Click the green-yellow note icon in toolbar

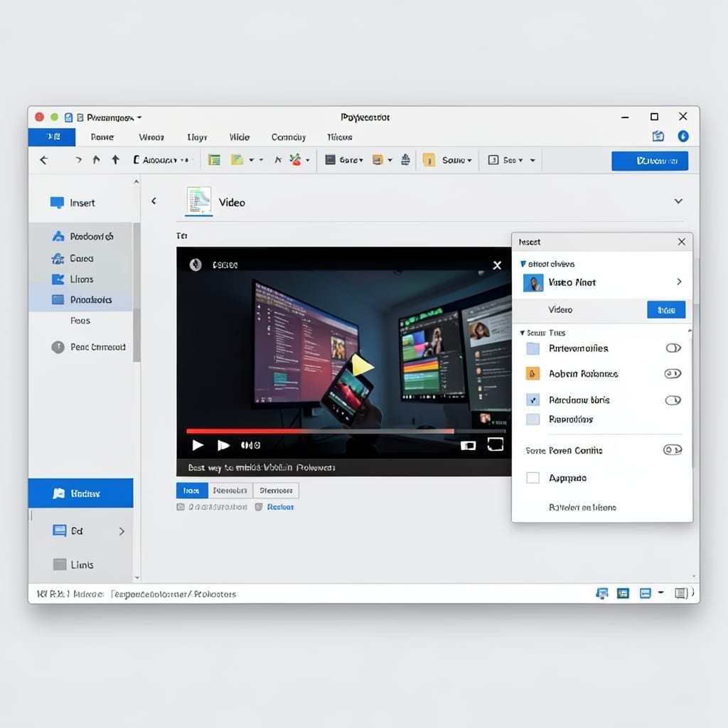pos(237,160)
